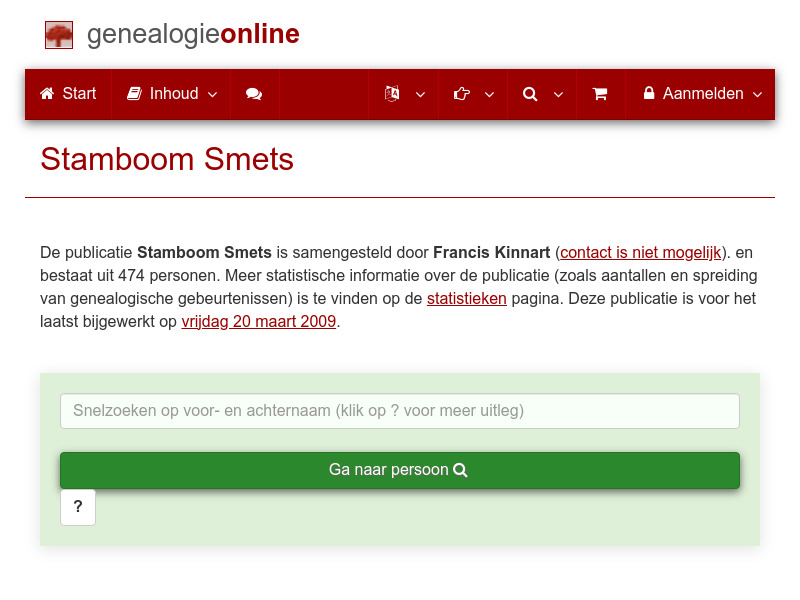Select the pointing hand recommendation icon
The width and height of the screenshot is (800, 600).
pos(460,93)
